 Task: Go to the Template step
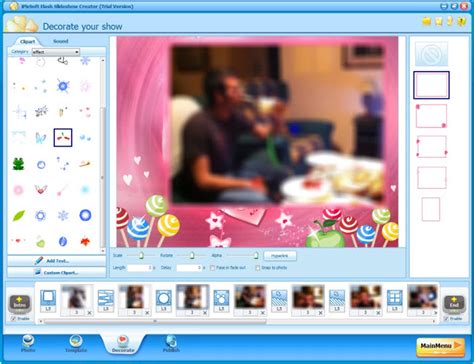[76, 344]
